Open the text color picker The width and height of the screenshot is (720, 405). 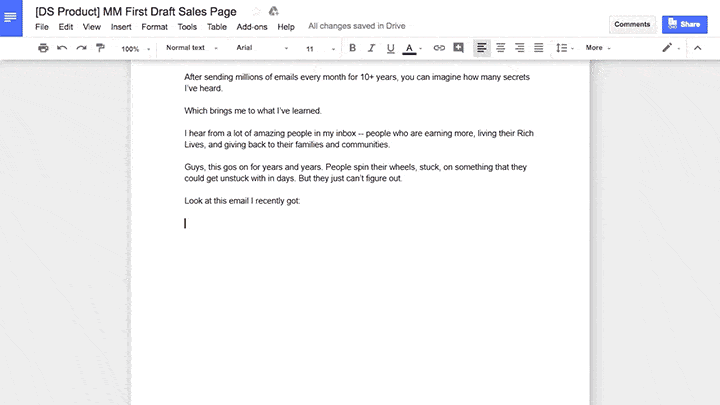tap(412, 48)
